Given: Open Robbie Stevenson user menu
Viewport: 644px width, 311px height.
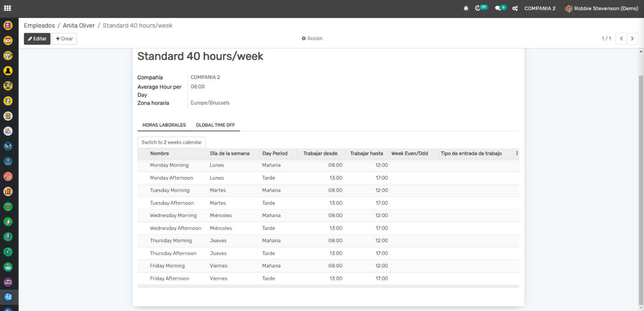Looking at the screenshot, I should tap(601, 8).
